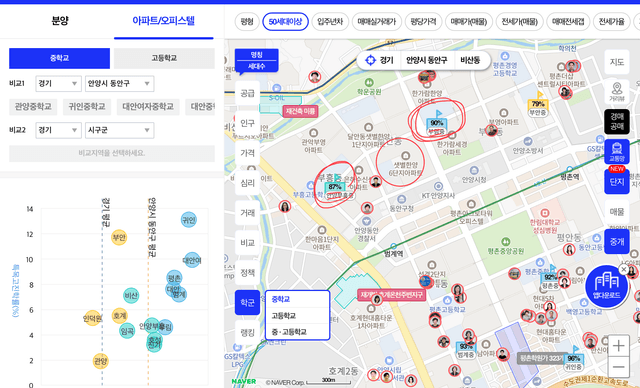Click the 명칭 세대수 label toggle

coord(256,60)
